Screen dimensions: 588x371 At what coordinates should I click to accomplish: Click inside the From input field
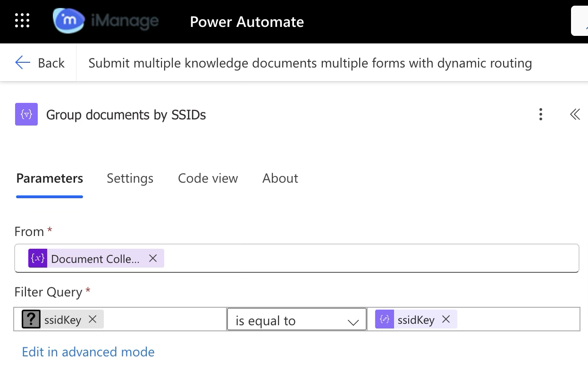(x=296, y=258)
